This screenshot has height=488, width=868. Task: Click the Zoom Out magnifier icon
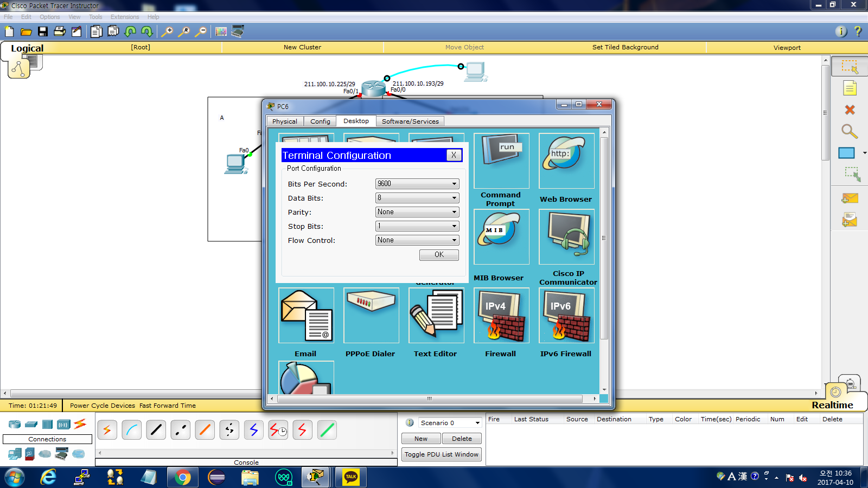point(201,31)
